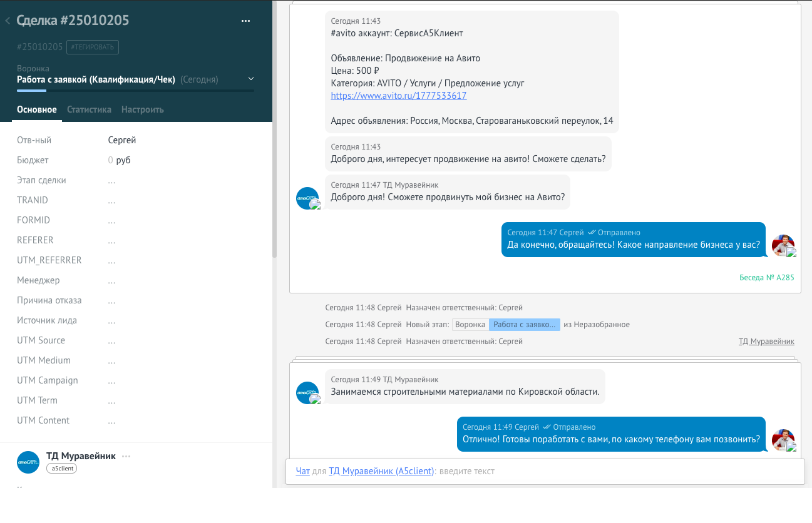Image resolution: width=812 pixels, height=523 pixels.
Task: Open the ТД Муравейник contact name in left panel
Action: (x=81, y=456)
